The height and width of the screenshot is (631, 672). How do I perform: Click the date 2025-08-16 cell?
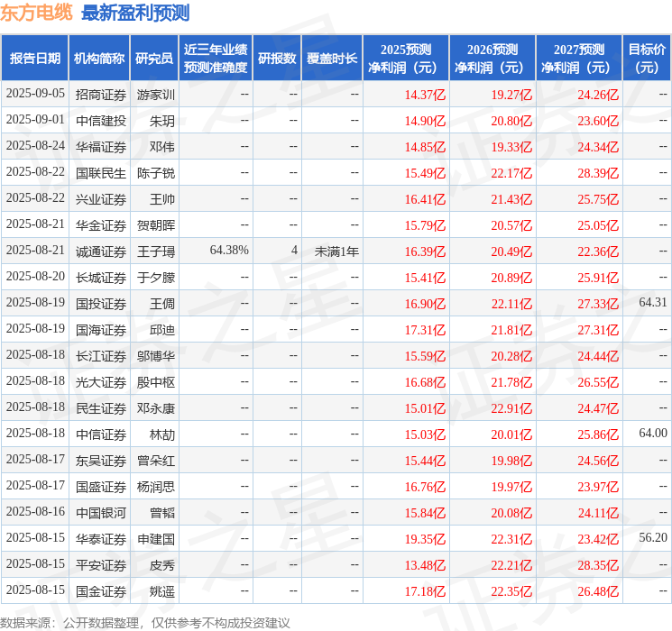[x=35, y=511]
